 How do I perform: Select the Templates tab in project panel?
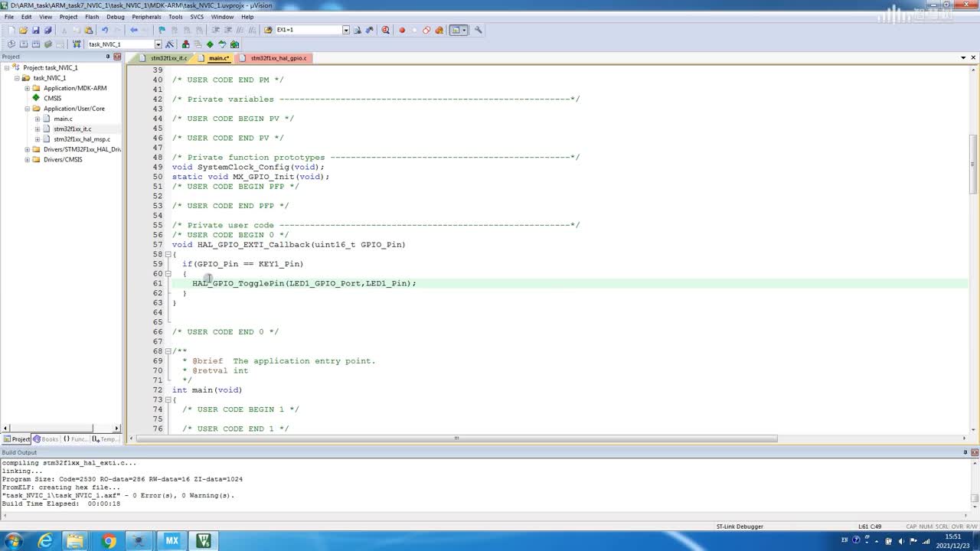pos(105,439)
